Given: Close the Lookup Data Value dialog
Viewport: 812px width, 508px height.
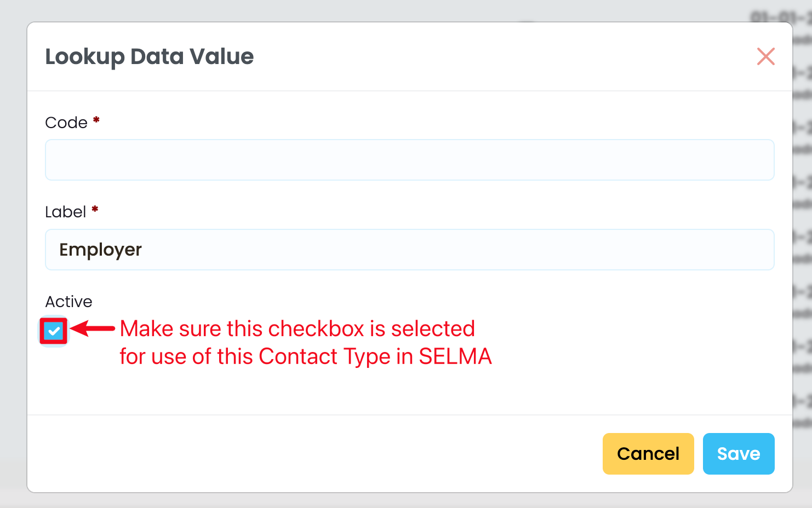Looking at the screenshot, I should click(x=765, y=56).
